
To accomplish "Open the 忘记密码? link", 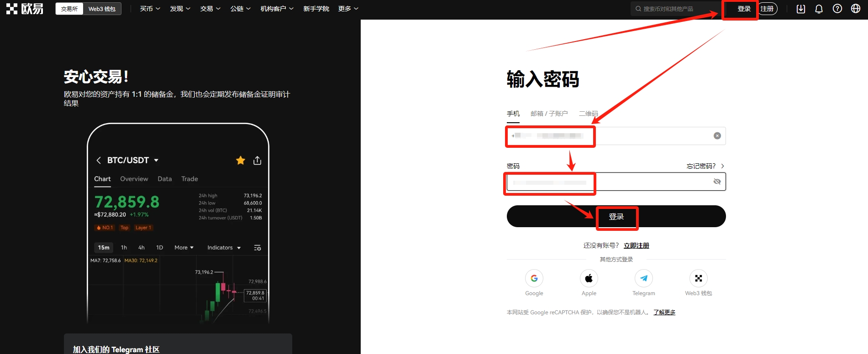I will [x=705, y=166].
